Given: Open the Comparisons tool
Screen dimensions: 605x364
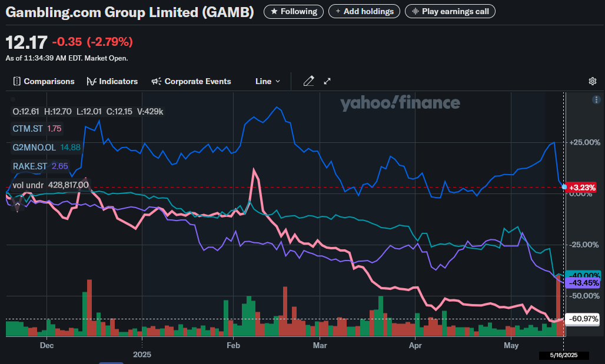Looking at the screenshot, I should coord(44,81).
